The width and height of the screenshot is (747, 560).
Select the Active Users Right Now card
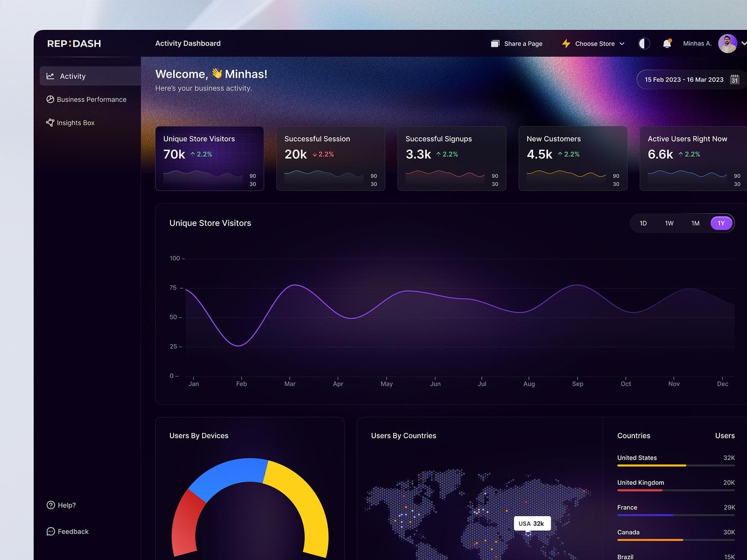693,158
